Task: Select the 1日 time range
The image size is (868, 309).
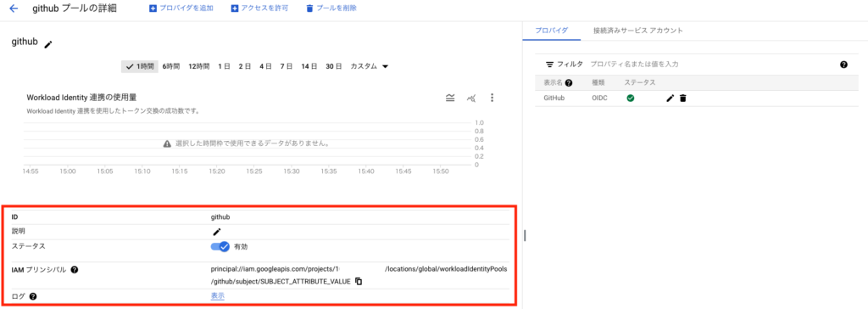Action: [x=224, y=66]
